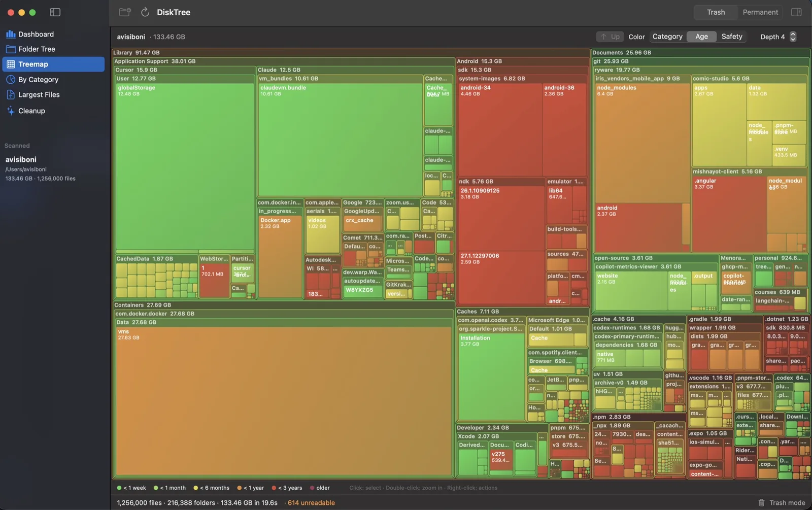Screen dimensions: 812x510
Task: Select the android-34 4.46 GB block
Action: [x=500, y=129]
